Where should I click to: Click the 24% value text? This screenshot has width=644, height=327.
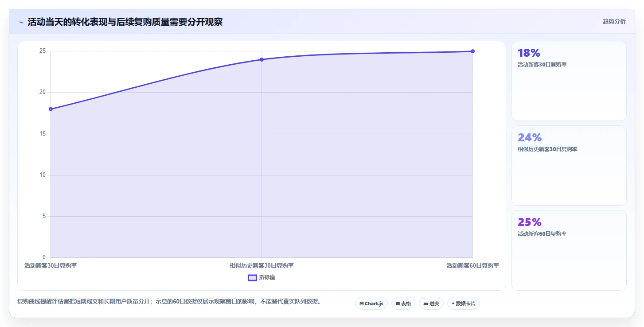click(x=530, y=138)
